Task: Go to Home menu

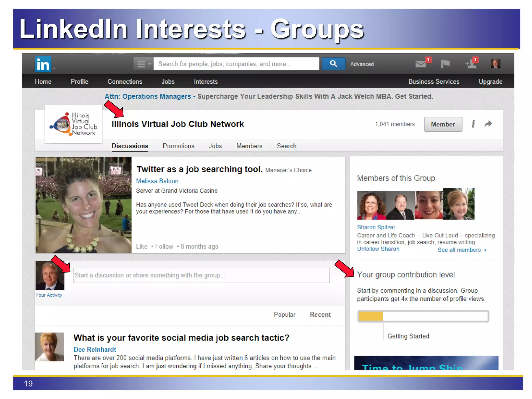Action: 43,82
